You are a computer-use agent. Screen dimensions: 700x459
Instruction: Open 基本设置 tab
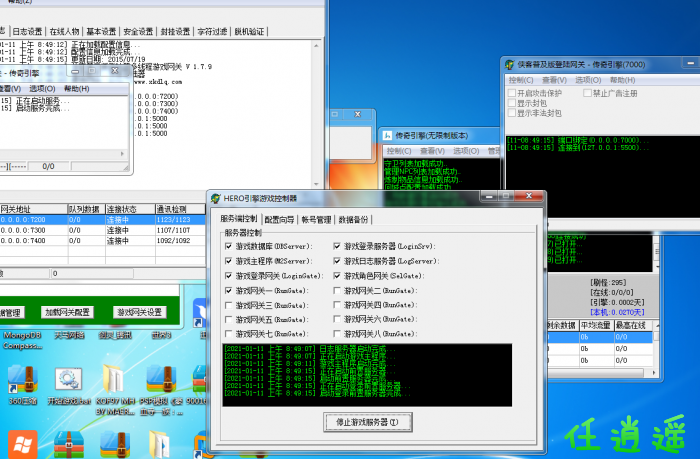pyautogui.click(x=101, y=31)
